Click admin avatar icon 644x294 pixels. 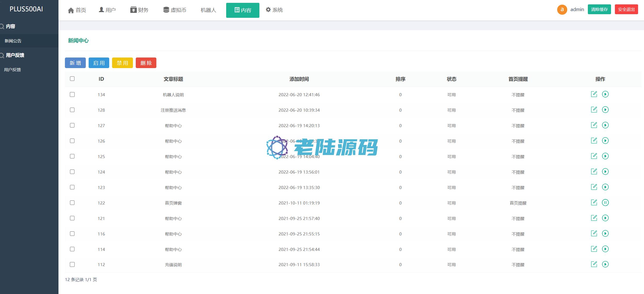[x=562, y=10]
